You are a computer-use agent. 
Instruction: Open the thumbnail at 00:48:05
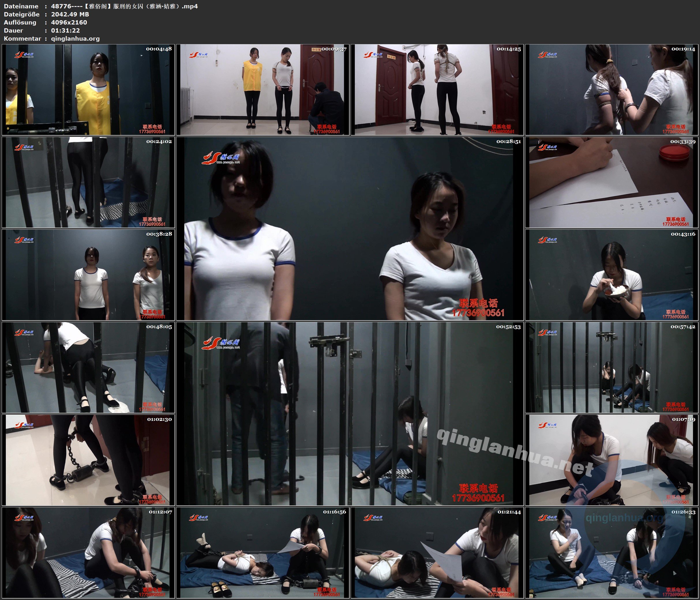88,367
